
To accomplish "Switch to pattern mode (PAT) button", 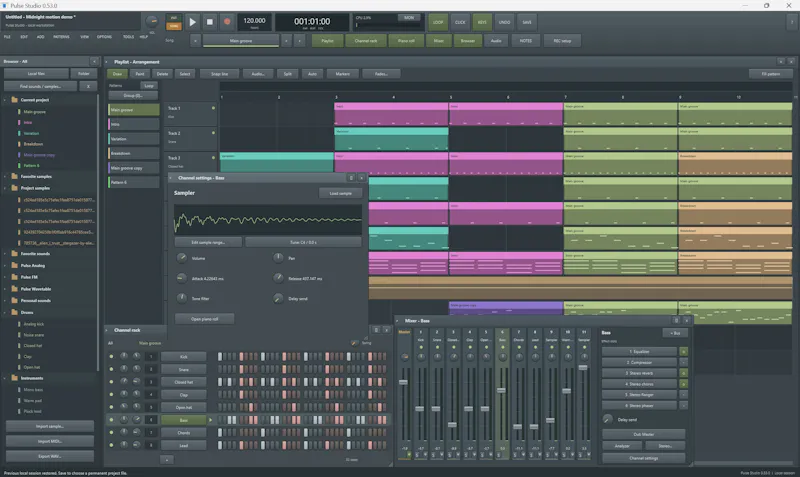I will [x=174, y=18].
